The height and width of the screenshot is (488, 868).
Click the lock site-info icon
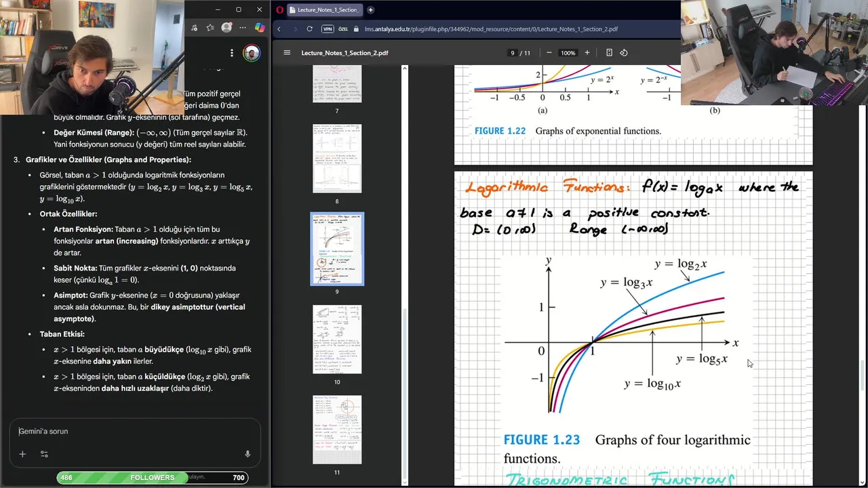[355, 29]
